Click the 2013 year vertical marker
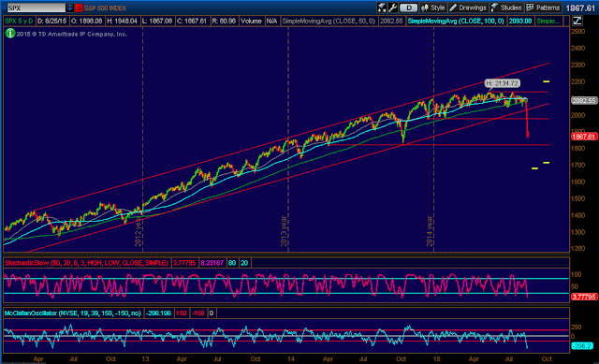Viewport: 599px width, 364px height. 284,231
